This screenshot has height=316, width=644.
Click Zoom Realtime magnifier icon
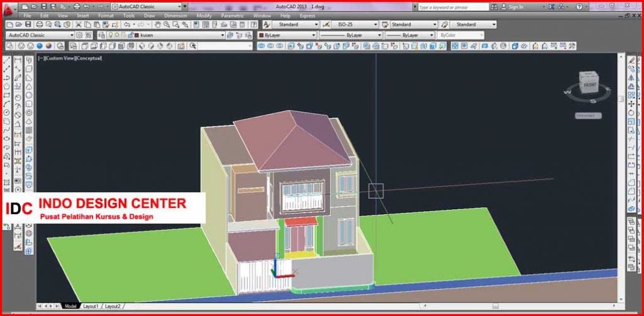pyautogui.click(x=166, y=25)
